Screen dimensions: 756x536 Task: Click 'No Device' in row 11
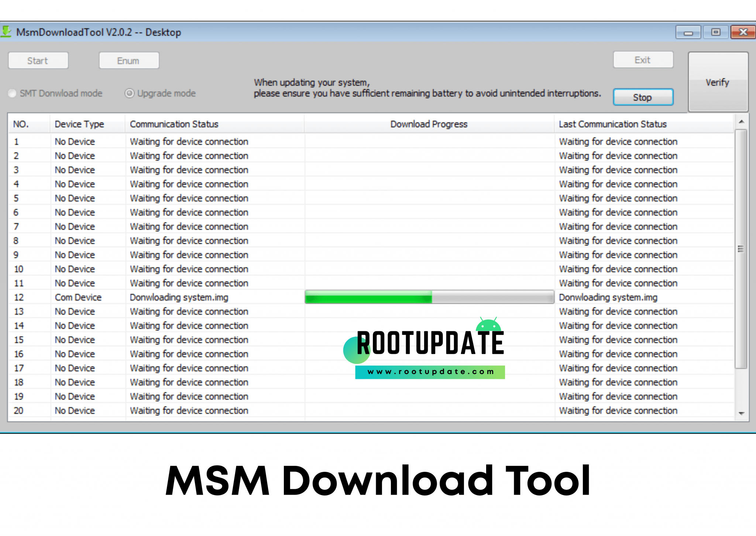click(x=75, y=283)
